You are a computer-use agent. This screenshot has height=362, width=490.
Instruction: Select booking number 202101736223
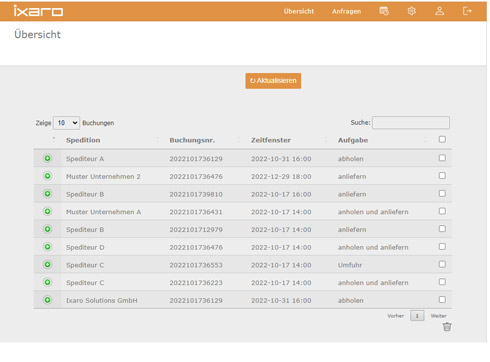[196, 283]
